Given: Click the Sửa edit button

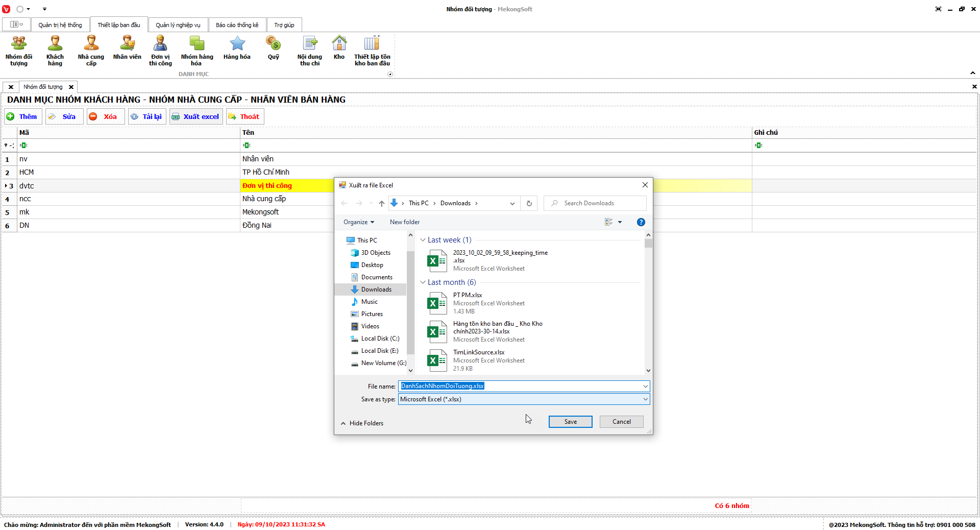Looking at the screenshot, I should click(64, 116).
